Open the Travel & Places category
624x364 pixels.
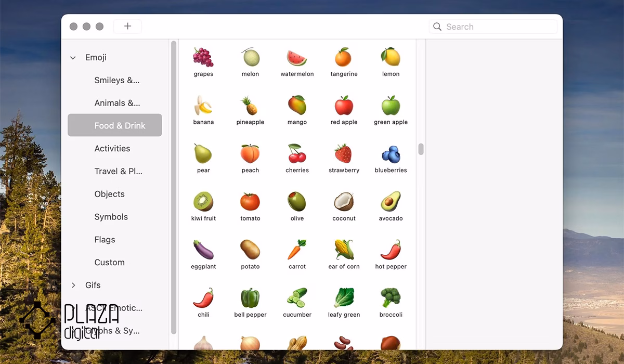[118, 171]
